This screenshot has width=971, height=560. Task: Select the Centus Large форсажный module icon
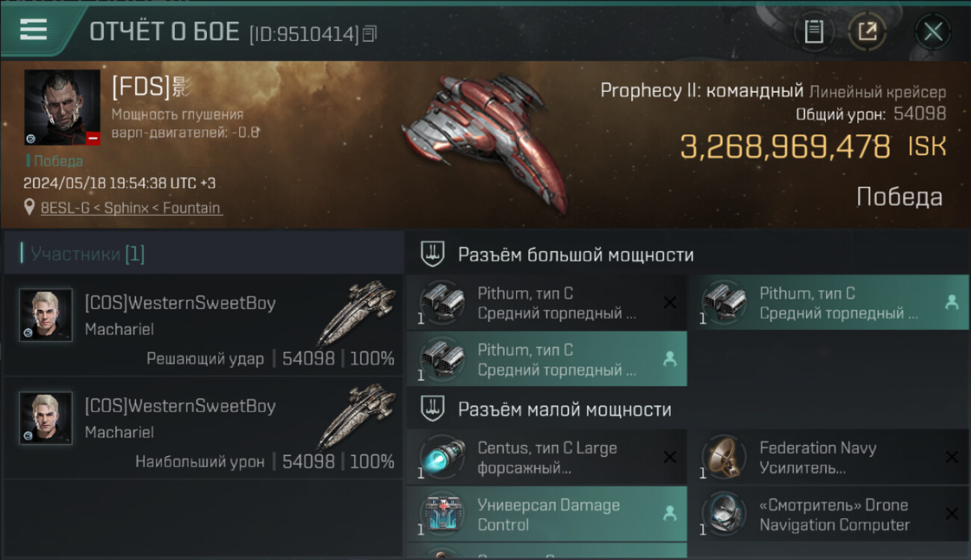pos(443,457)
